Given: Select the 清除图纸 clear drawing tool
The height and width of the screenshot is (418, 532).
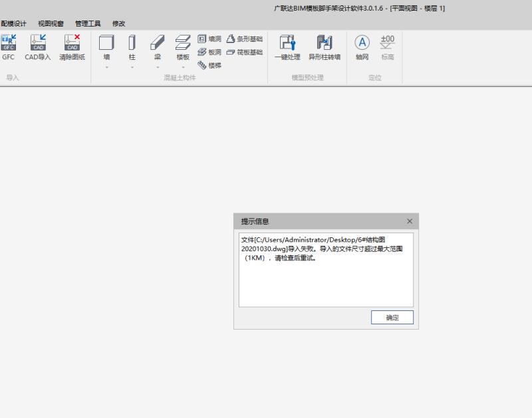Looking at the screenshot, I should tap(72, 47).
